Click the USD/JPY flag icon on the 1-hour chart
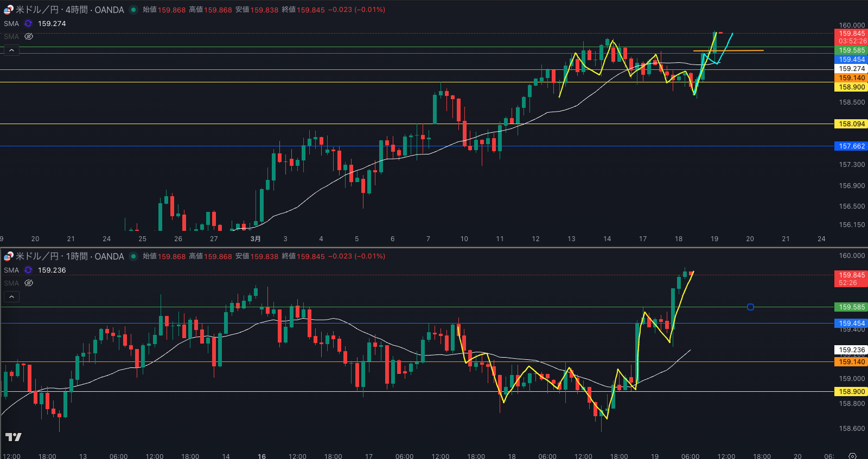 coord(8,256)
